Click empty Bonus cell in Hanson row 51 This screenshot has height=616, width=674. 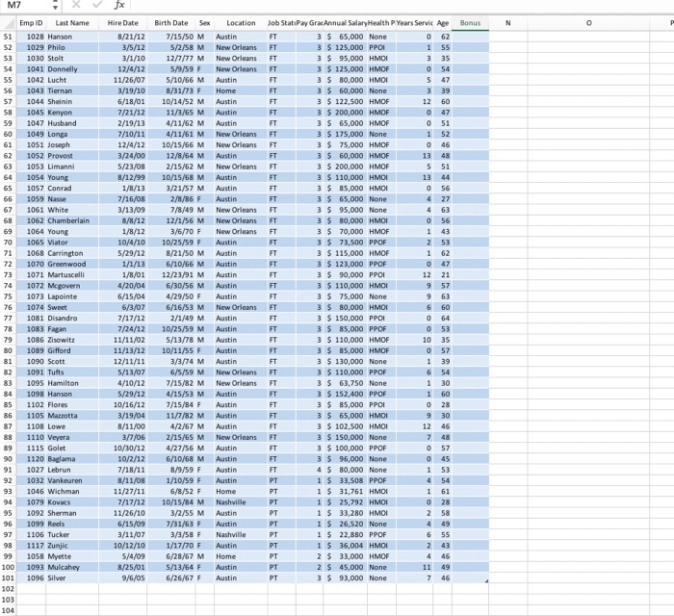(x=470, y=37)
